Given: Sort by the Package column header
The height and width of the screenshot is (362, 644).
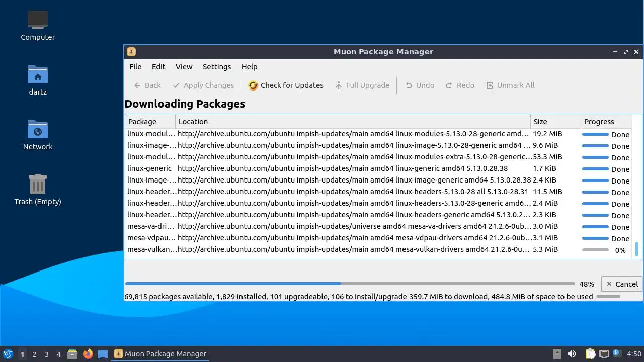Looking at the screenshot, I should [150, 122].
